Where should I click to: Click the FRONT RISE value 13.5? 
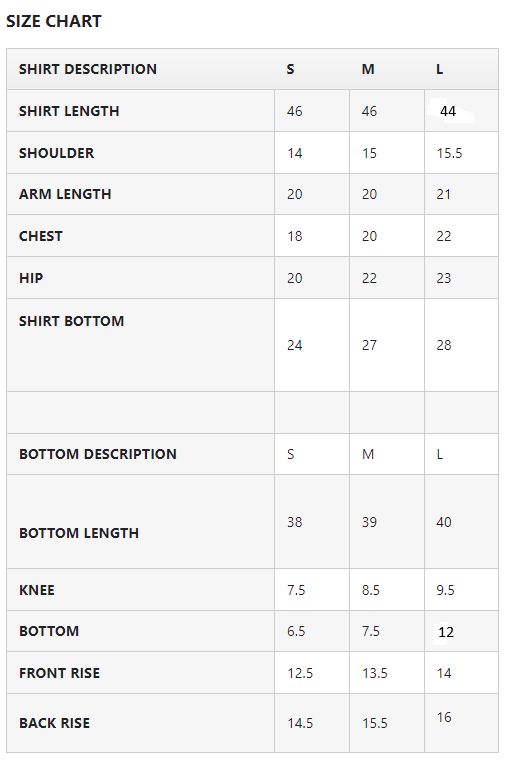coord(375,673)
